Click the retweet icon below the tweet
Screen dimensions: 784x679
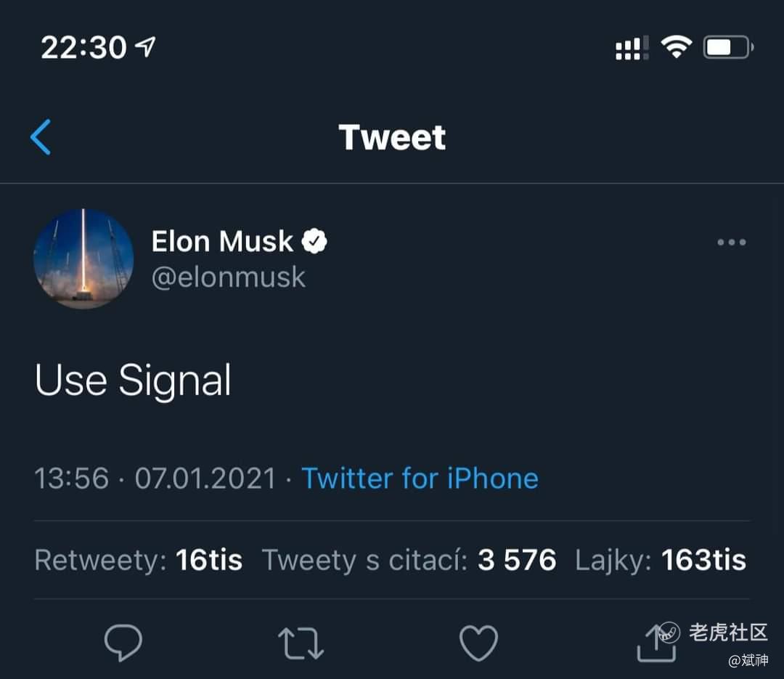301,642
